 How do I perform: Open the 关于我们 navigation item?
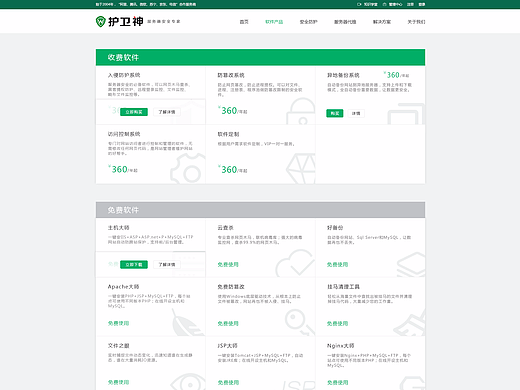point(416,22)
